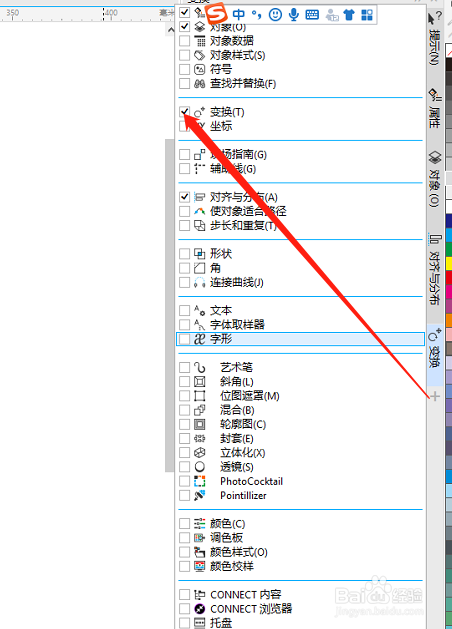Choose 颜色校样 from the docker list
The height and width of the screenshot is (629, 452).
click(x=232, y=566)
